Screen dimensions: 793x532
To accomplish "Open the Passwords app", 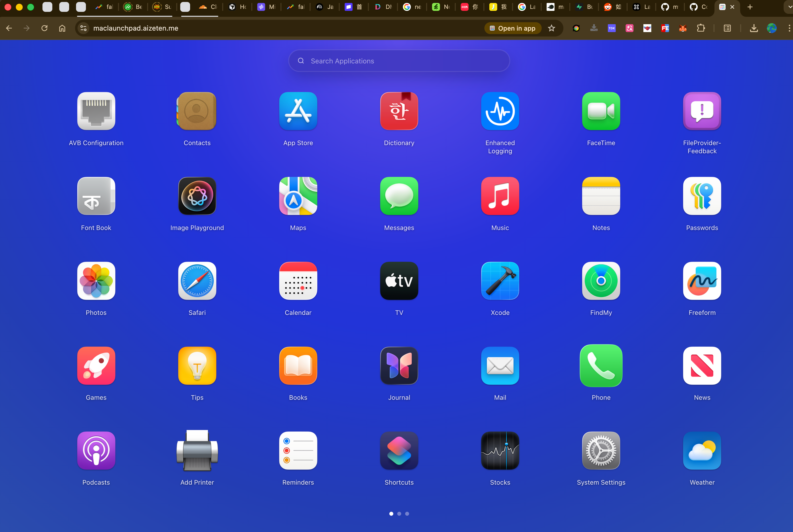I will click(702, 196).
